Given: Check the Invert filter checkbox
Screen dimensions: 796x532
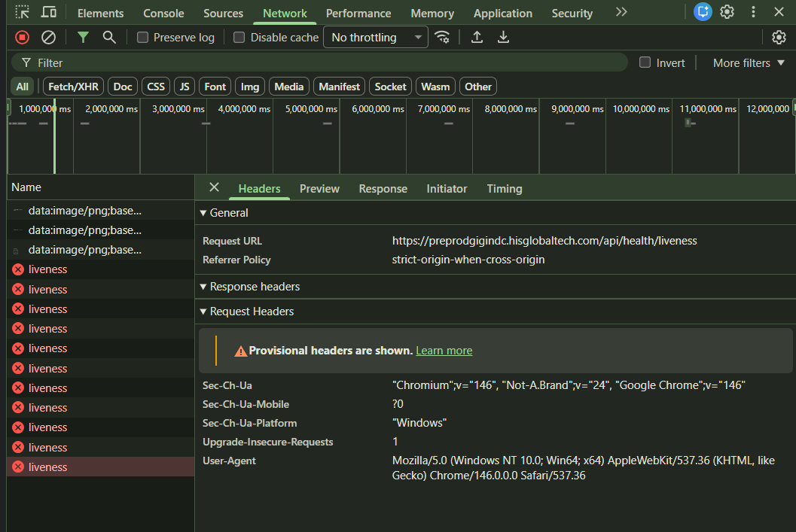Looking at the screenshot, I should (x=645, y=62).
